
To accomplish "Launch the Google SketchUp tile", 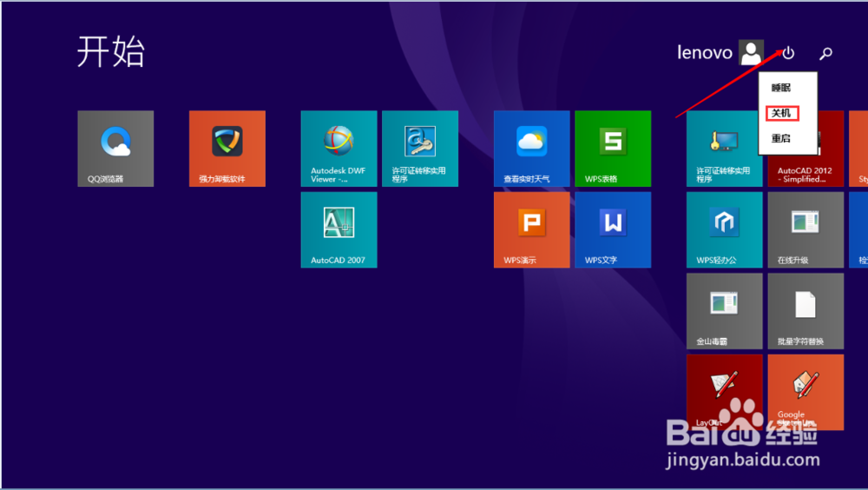I will (806, 393).
